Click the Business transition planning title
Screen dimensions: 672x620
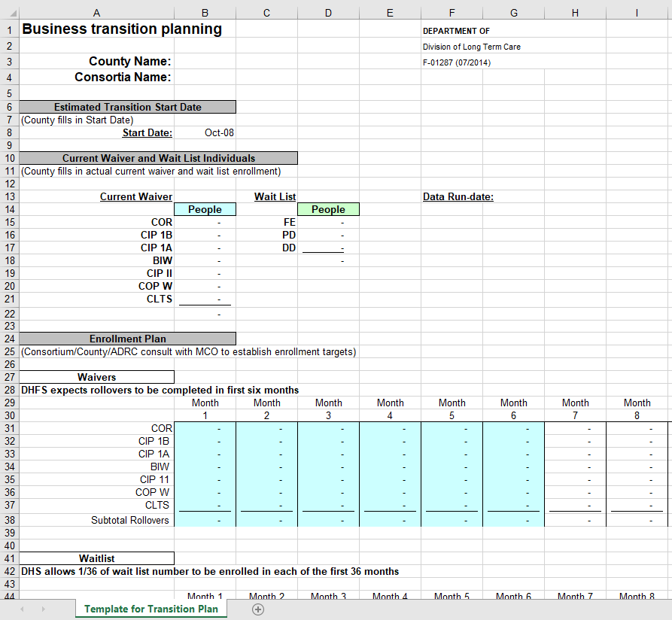tap(122, 29)
